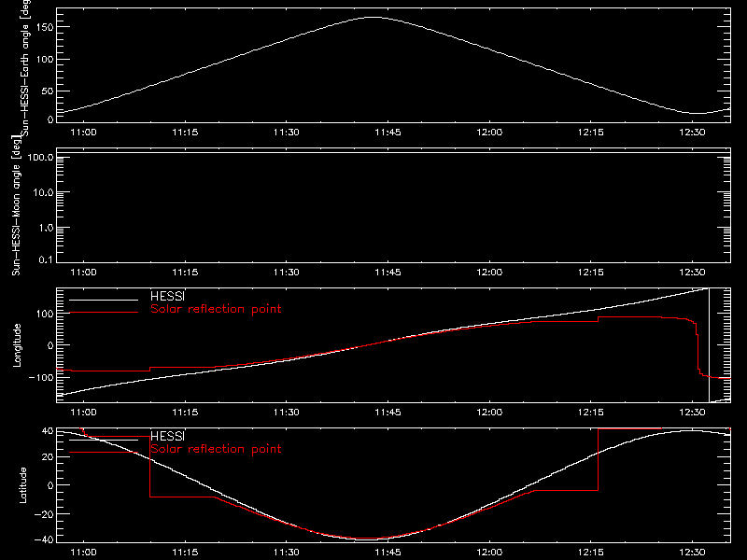Click the 20 tick on Latitude axis
Viewport: 747px width, 560px height.
pos(48,457)
